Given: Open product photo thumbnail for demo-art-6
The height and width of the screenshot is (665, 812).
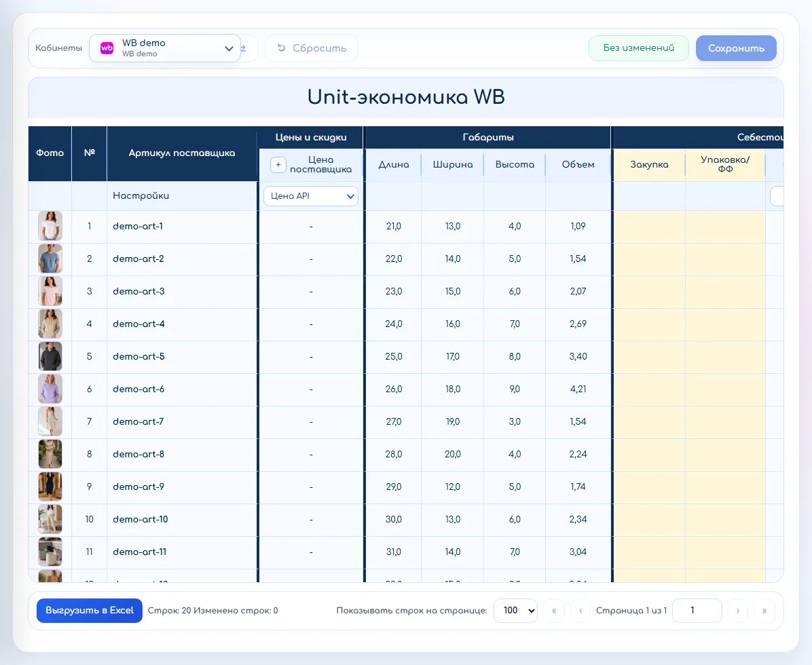Looking at the screenshot, I should pyautogui.click(x=50, y=389).
